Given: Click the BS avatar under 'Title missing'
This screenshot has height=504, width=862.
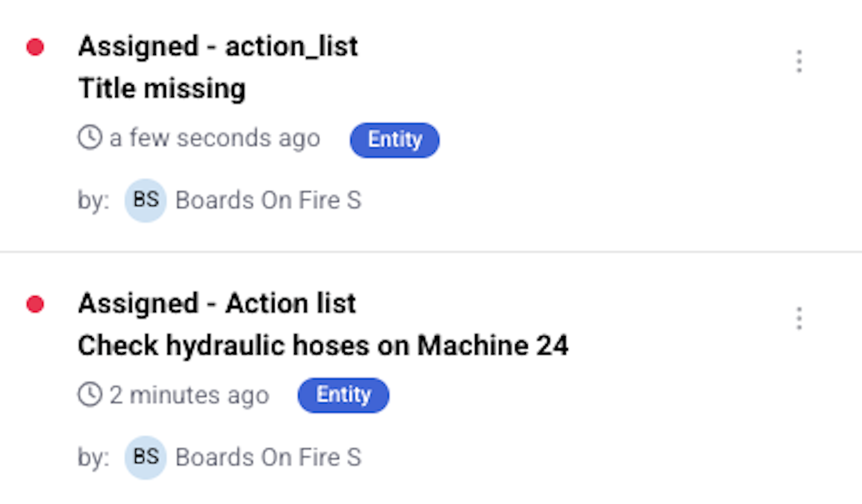Looking at the screenshot, I should pos(146,200).
